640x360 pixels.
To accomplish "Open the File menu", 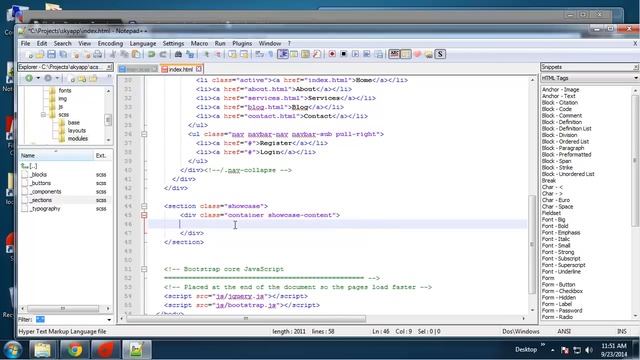I will pos(25,43).
